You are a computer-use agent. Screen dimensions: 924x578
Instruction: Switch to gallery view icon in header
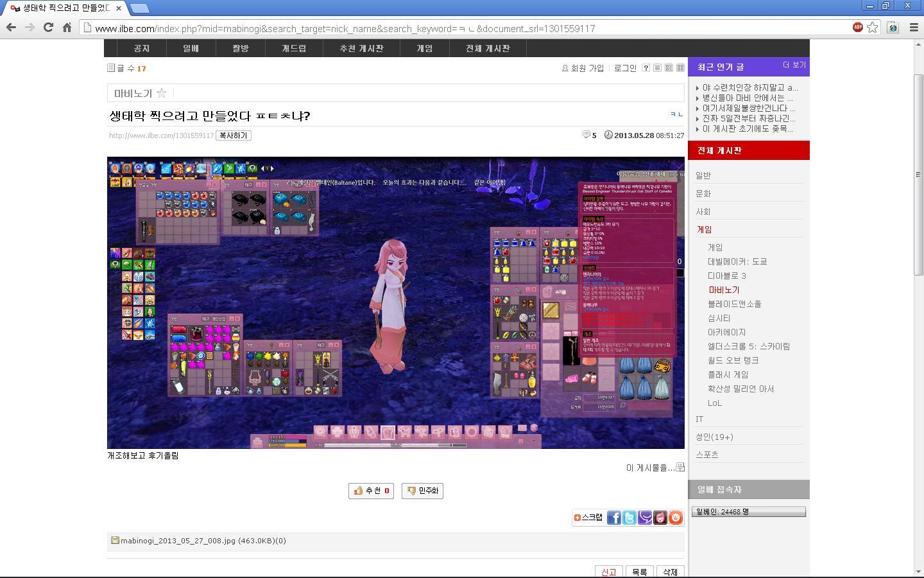pyautogui.click(x=680, y=67)
